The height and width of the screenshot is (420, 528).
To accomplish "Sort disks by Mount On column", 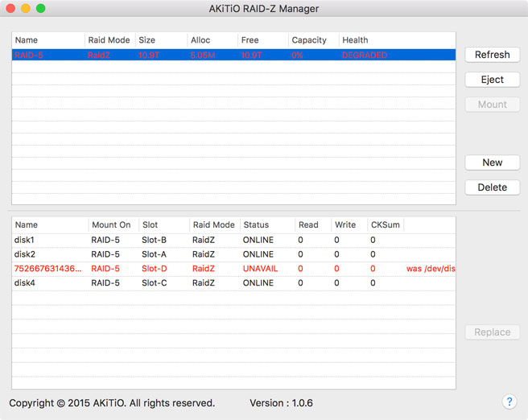I will [111, 224].
